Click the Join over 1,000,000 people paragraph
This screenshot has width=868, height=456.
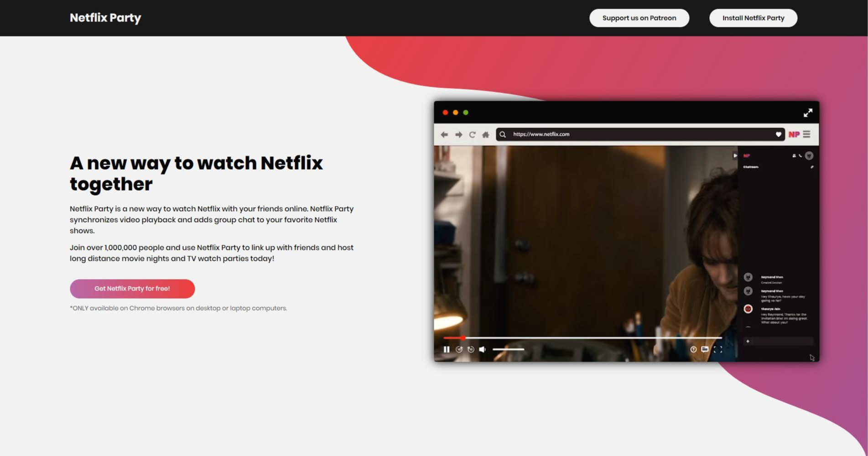point(212,253)
